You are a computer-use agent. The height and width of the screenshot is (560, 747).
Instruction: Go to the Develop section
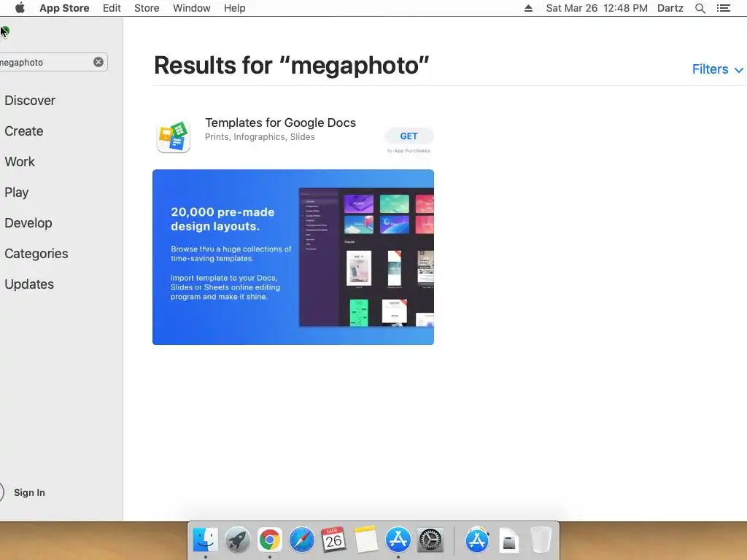(28, 223)
